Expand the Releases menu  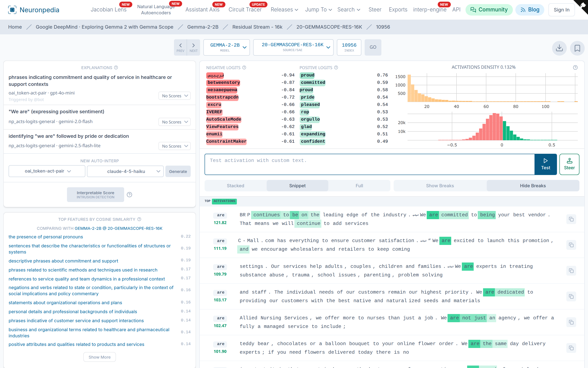284,9
